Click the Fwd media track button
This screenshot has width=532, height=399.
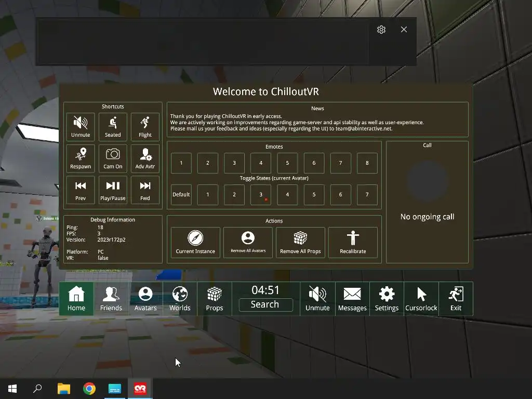[x=145, y=190]
